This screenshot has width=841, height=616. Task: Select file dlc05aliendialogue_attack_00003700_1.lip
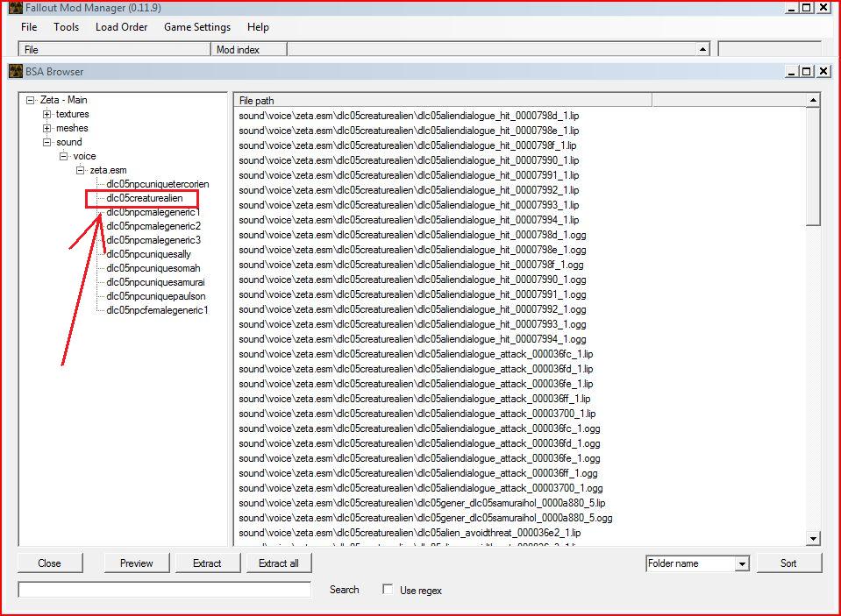coord(417,414)
